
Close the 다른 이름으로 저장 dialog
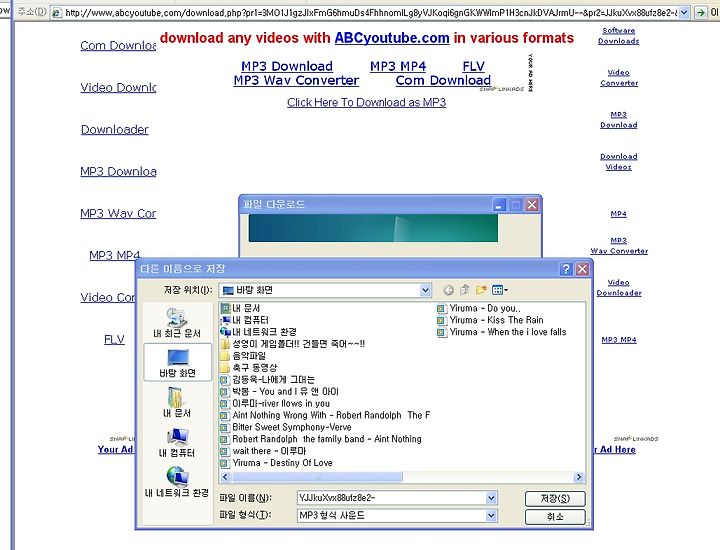pyautogui.click(x=582, y=269)
